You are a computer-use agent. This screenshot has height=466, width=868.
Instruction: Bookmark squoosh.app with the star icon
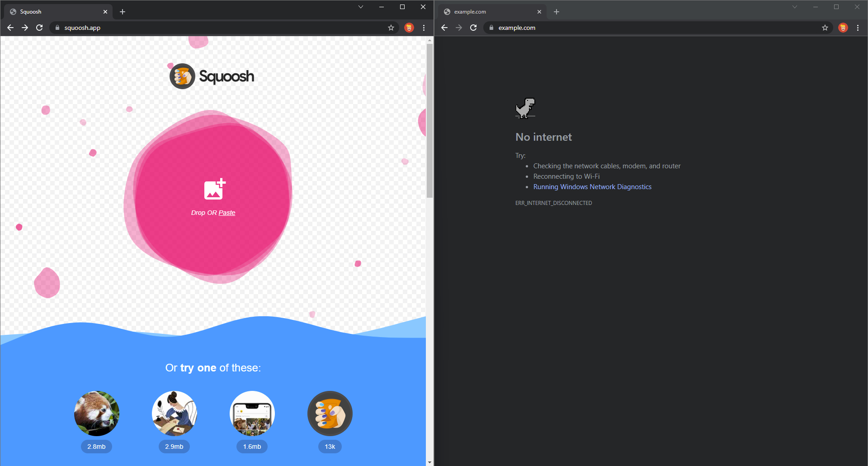391,28
